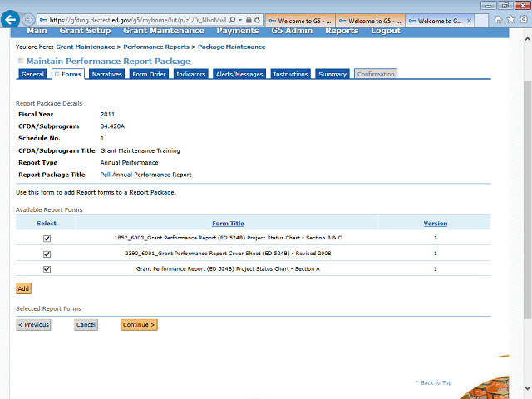The image size is (532, 399).
Task: Switch to the Alerts/Messages tab
Action: 239,74
